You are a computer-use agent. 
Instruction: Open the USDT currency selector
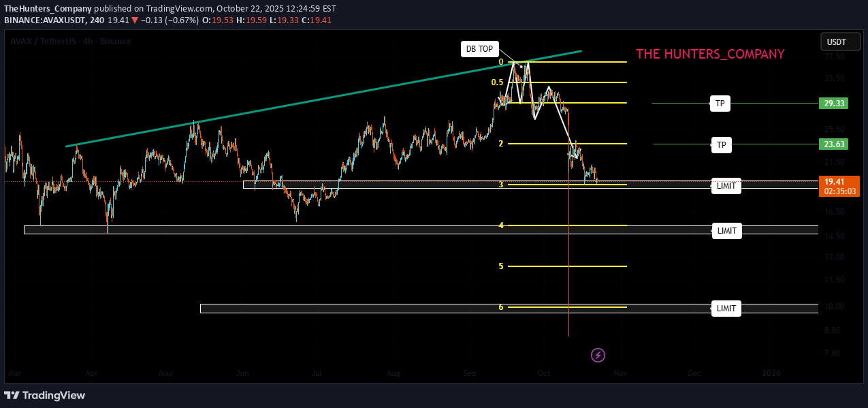point(836,42)
